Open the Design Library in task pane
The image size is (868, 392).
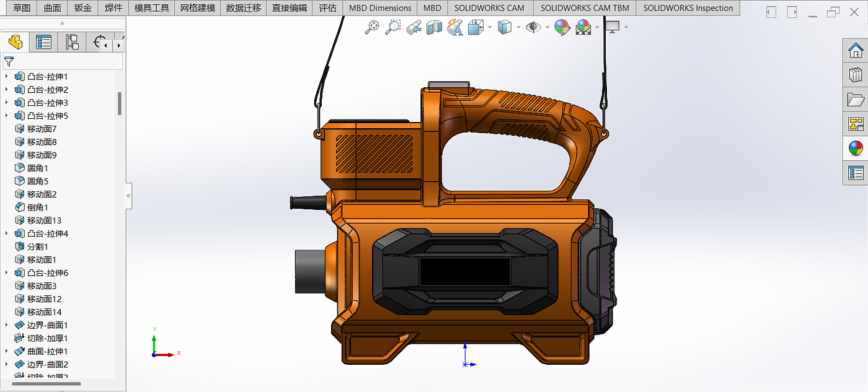856,75
